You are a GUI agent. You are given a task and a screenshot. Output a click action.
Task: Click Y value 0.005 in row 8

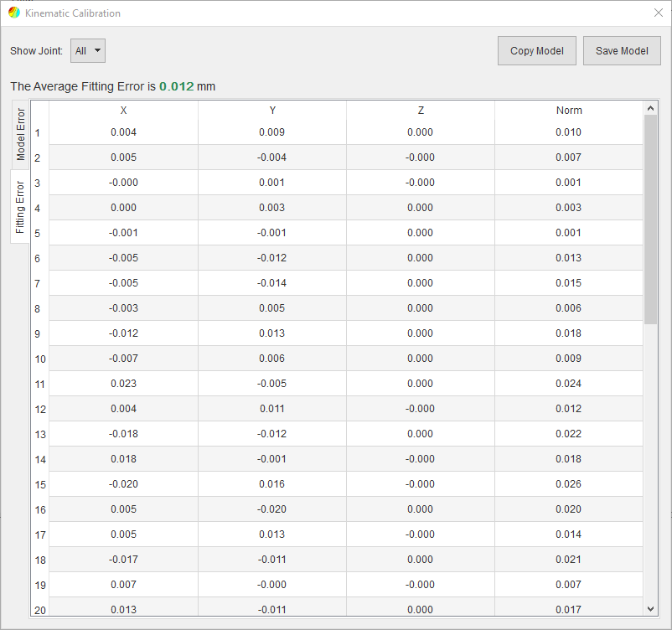(x=271, y=308)
